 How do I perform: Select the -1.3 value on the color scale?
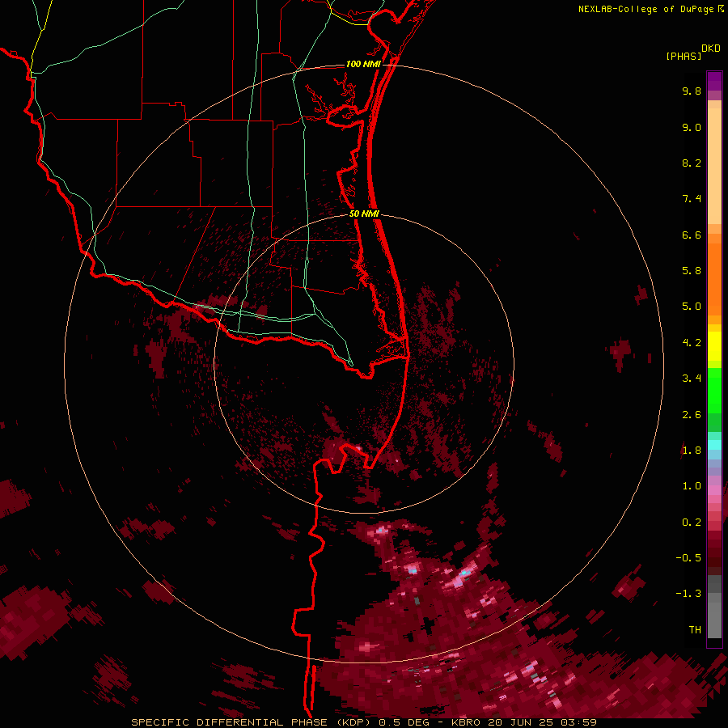688,594
